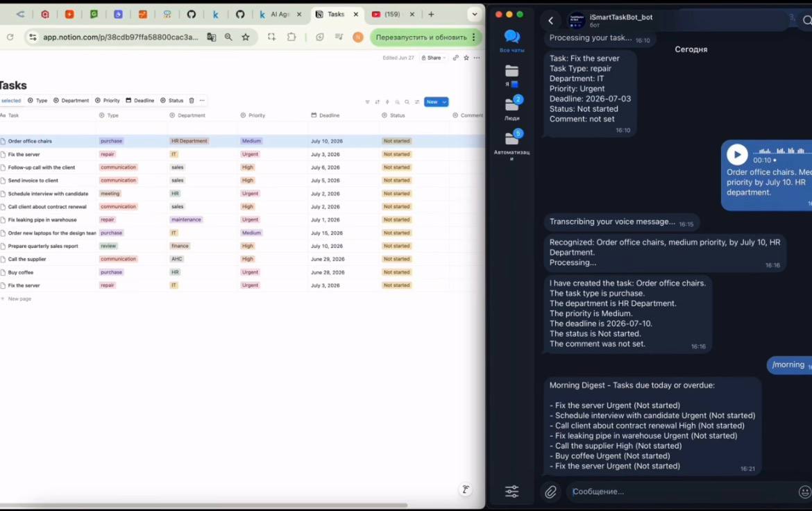Focus the Сообщение message input field
Image resolution: width=812 pixels, height=511 pixels.
[681, 492]
